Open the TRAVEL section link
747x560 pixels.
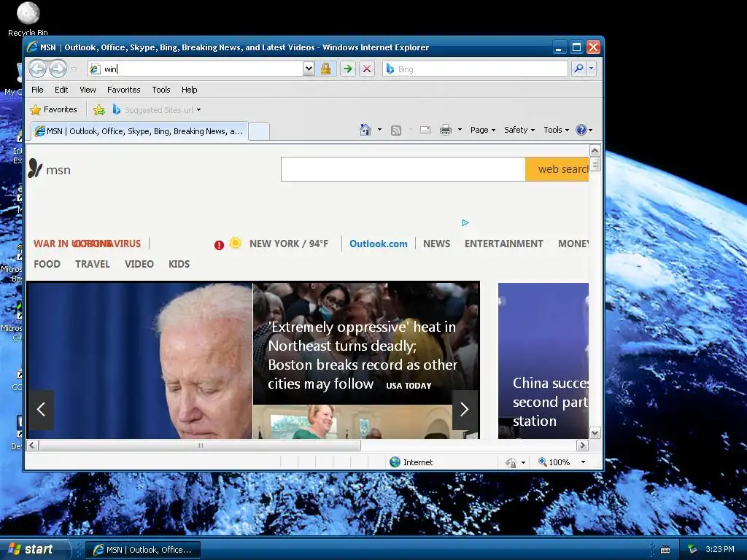click(x=93, y=264)
